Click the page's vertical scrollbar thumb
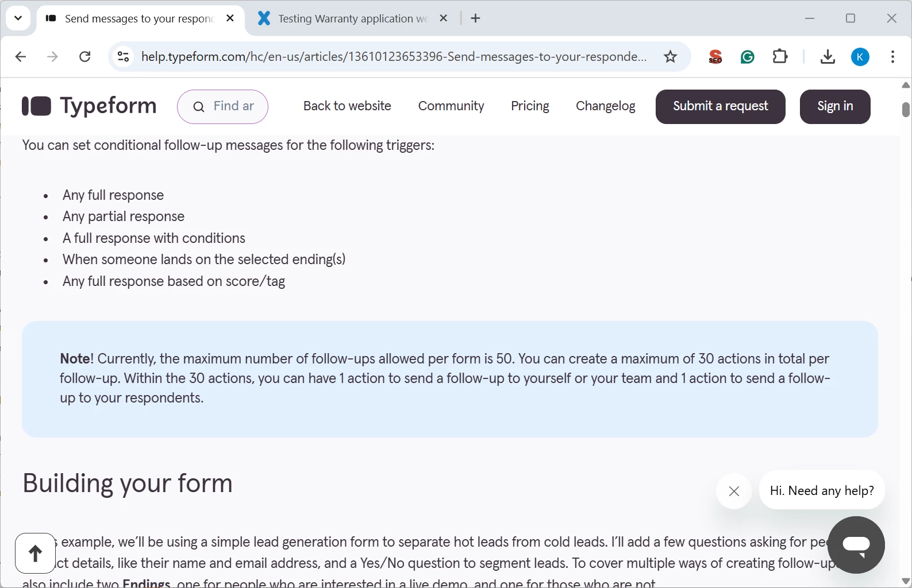The height and width of the screenshot is (588, 912). point(906,109)
